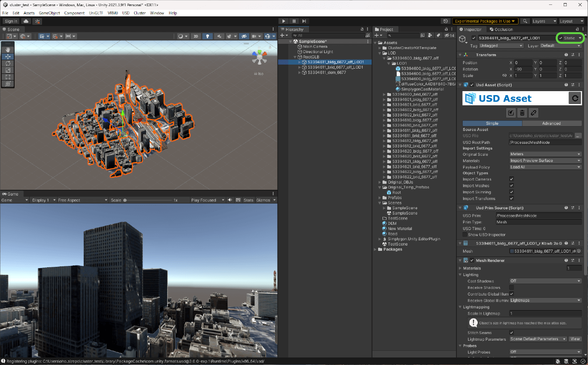Switch to the Occlusion tab
Image resolution: width=588 pixels, height=365 pixels.
pyautogui.click(x=501, y=29)
